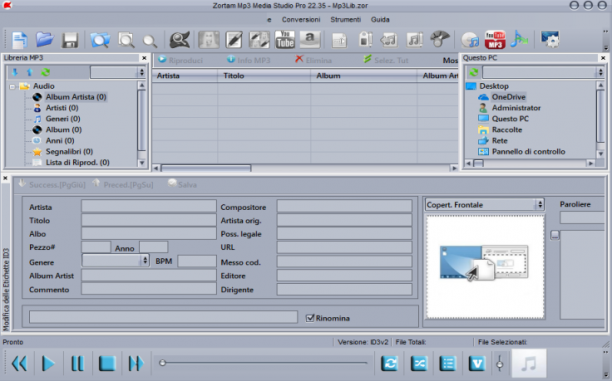
Task: Select Artisti (0) in library tree
Action: pyautogui.click(x=62, y=108)
